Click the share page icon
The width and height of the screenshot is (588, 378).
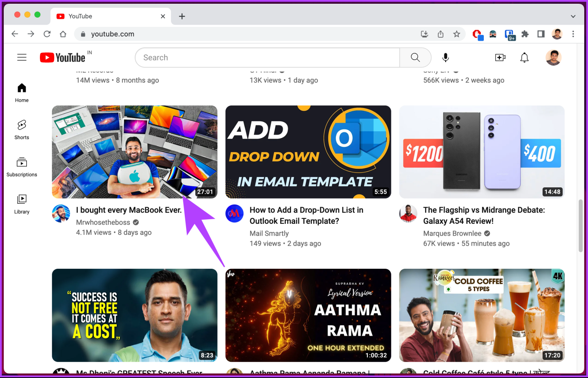coord(441,34)
